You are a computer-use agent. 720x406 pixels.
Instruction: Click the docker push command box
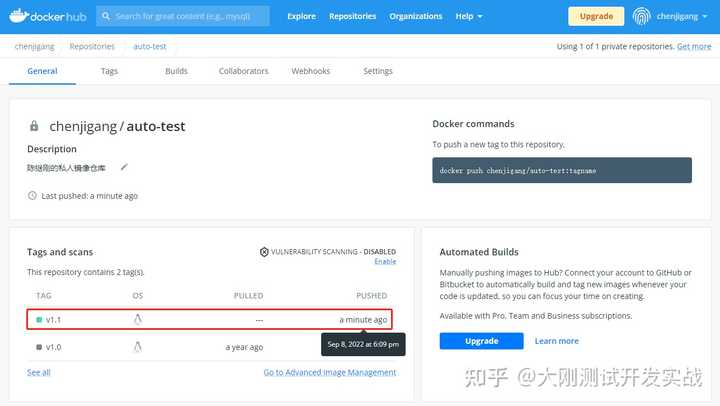562,170
